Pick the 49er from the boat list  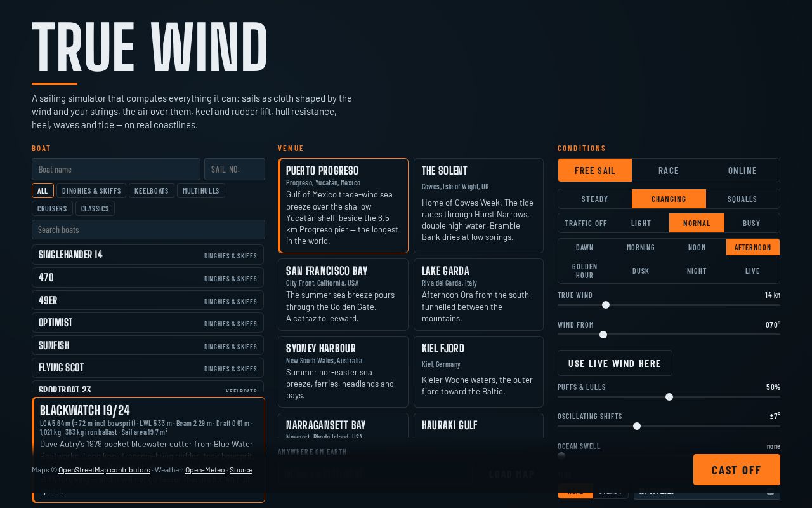[148, 300]
